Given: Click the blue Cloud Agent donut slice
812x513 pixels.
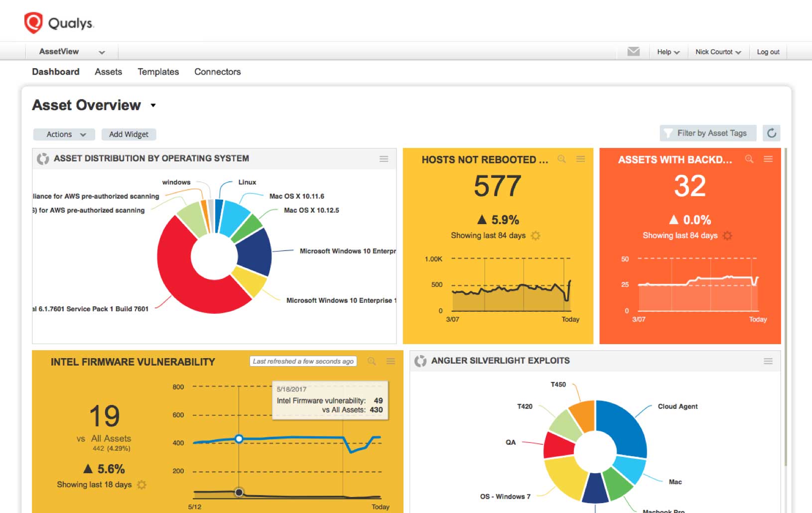Looking at the screenshot, I should pos(625,426).
